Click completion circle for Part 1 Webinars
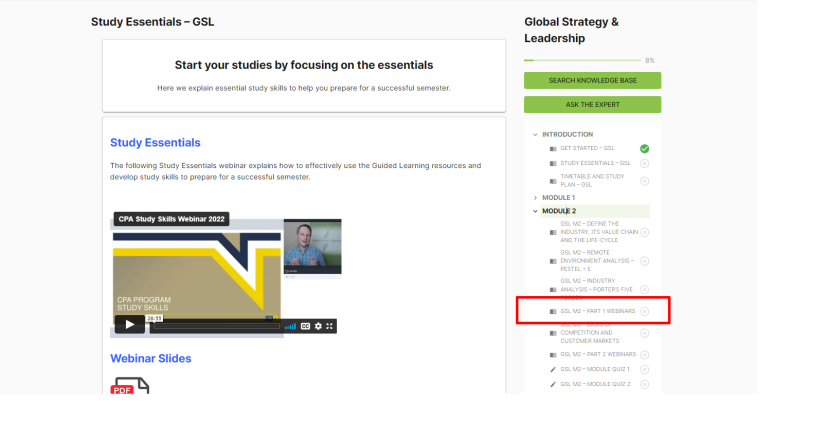This screenshot has height=427, width=814. coord(644,311)
